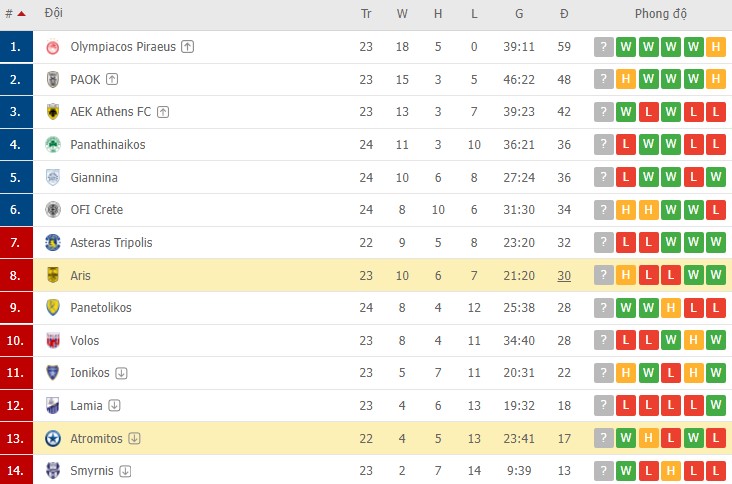This screenshot has width=732, height=484.
Task: Sort standings by Đ points column
Action: click(564, 14)
